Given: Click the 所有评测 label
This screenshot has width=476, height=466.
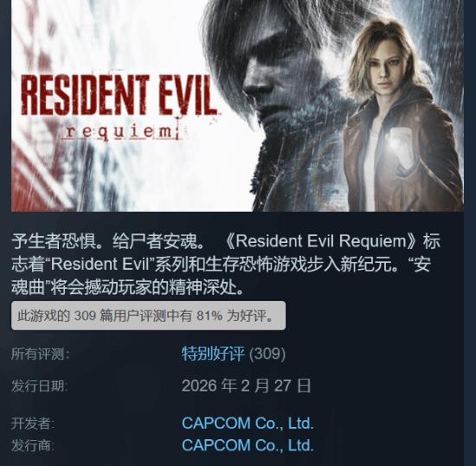Looking at the screenshot, I should [41, 354].
